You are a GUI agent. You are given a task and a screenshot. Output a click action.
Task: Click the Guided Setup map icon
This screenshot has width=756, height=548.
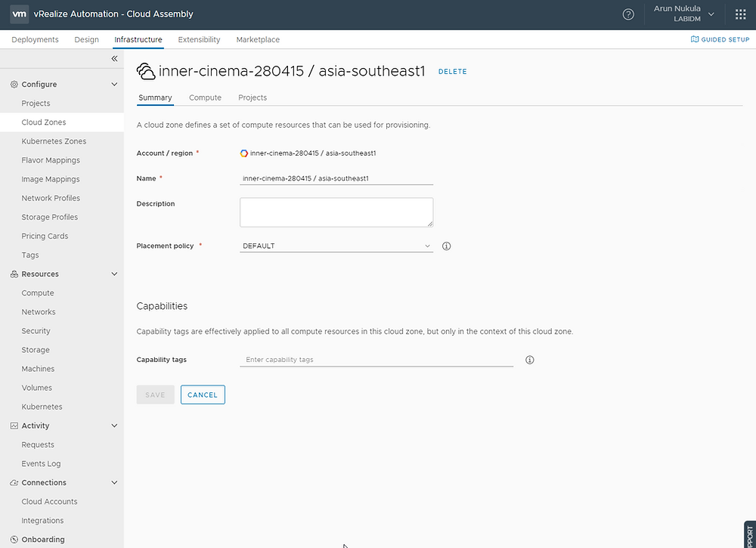click(x=695, y=39)
